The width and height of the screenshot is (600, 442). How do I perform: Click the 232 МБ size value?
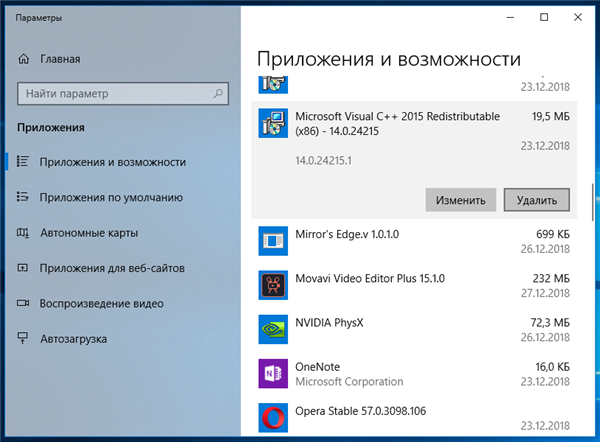pos(551,278)
